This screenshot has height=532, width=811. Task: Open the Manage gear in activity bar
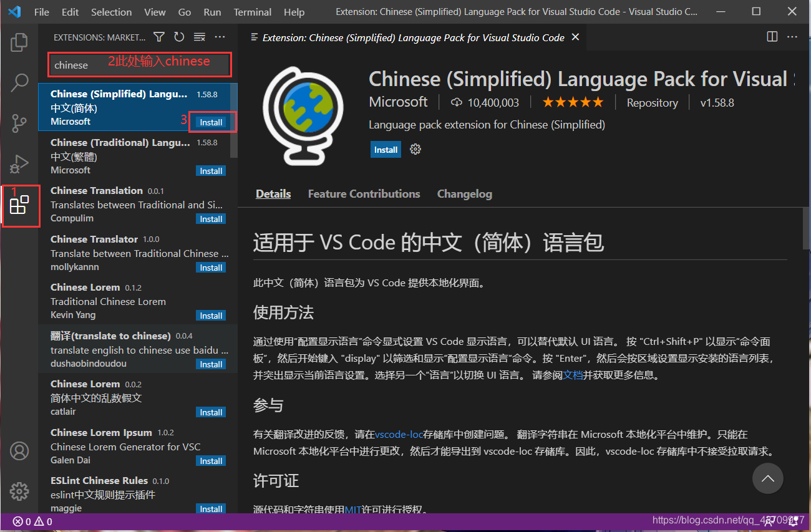tap(19, 491)
